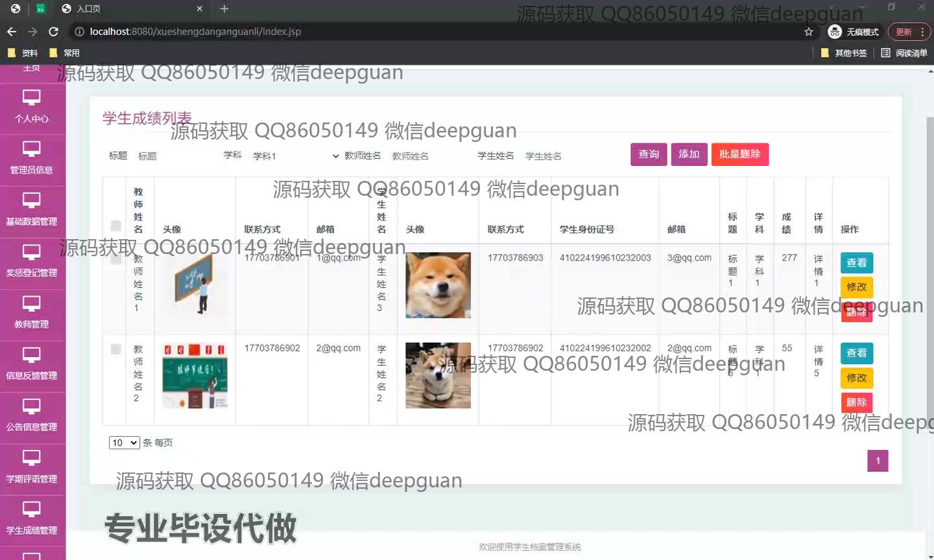Open 阅读清单 reading list

(904, 53)
